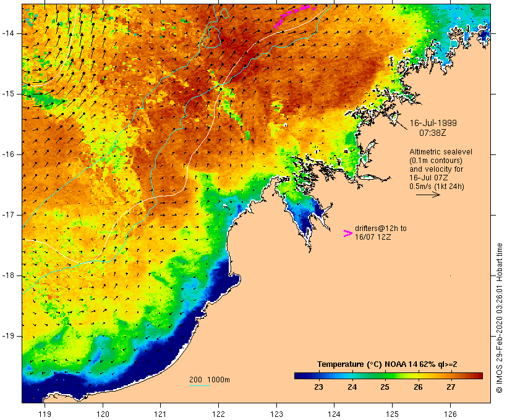The width and height of the screenshot is (507, 420).
Task: Click the velocity reference arrow in legend
Action: coord(428,195)
